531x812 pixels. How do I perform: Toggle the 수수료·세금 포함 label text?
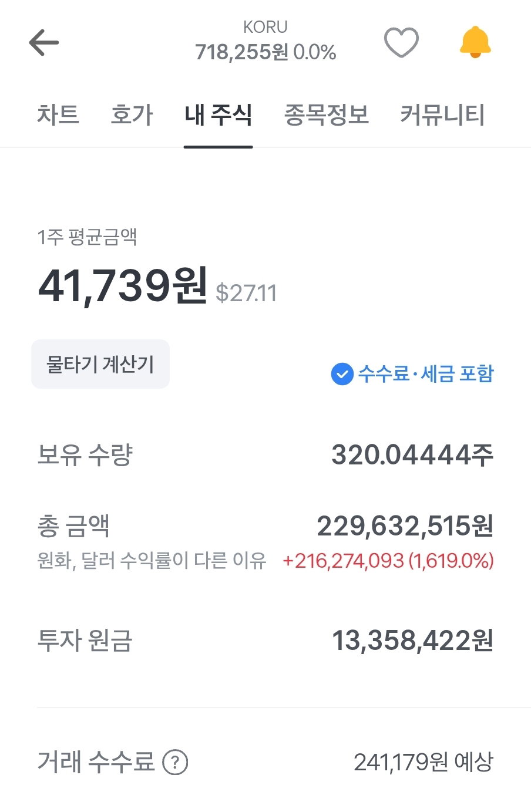(x=426, y=373)
